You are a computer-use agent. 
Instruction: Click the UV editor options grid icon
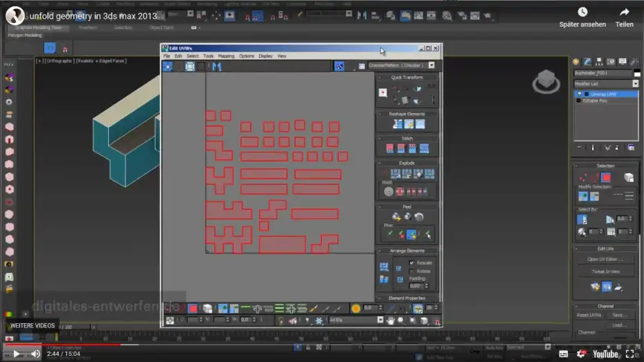click(361, 66)
